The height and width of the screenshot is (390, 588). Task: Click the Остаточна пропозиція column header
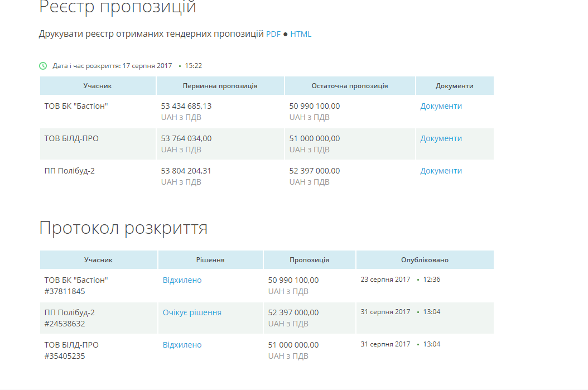pyautogui.click(x=350, y=86)
